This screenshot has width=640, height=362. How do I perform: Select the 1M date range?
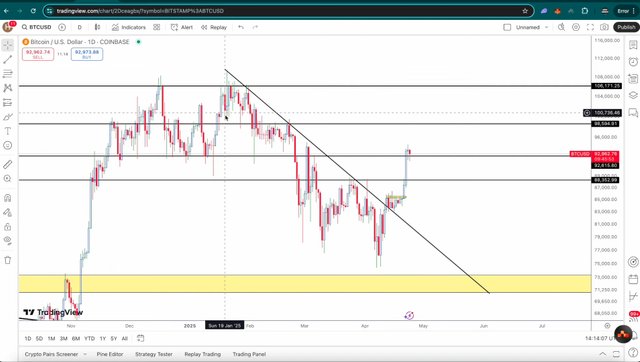[x=51, y=338]
